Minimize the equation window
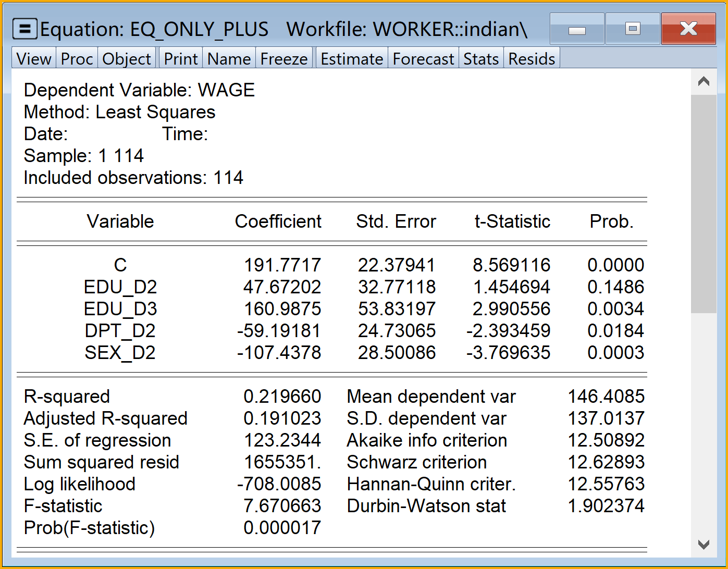The height and width of the screenshot is (569, 728). (x=577, y=29)
